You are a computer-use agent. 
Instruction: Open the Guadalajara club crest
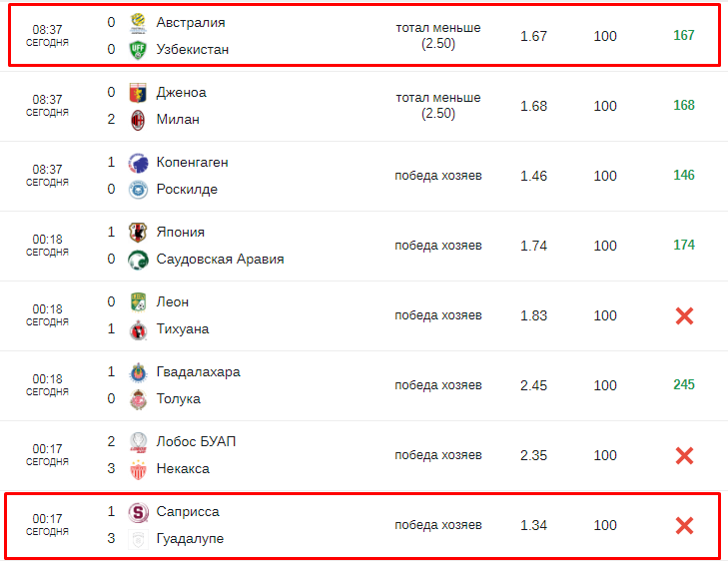pos(138,372)
